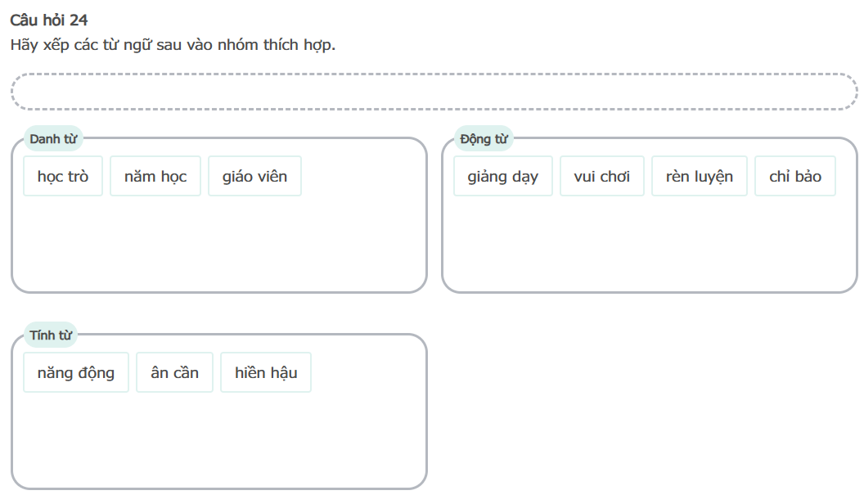
Task: Click empty space inside Danh từ group box
Action: tap(219, 245)
